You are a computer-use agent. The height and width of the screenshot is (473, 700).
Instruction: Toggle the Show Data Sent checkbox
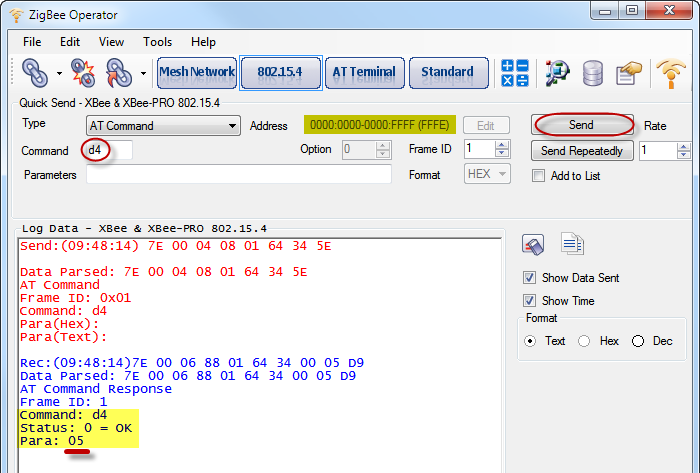(x=529, y=278)
